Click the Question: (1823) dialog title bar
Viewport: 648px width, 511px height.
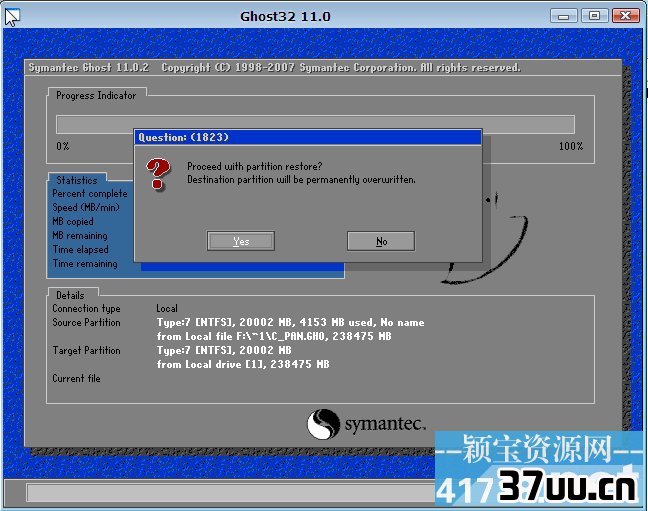308,137
